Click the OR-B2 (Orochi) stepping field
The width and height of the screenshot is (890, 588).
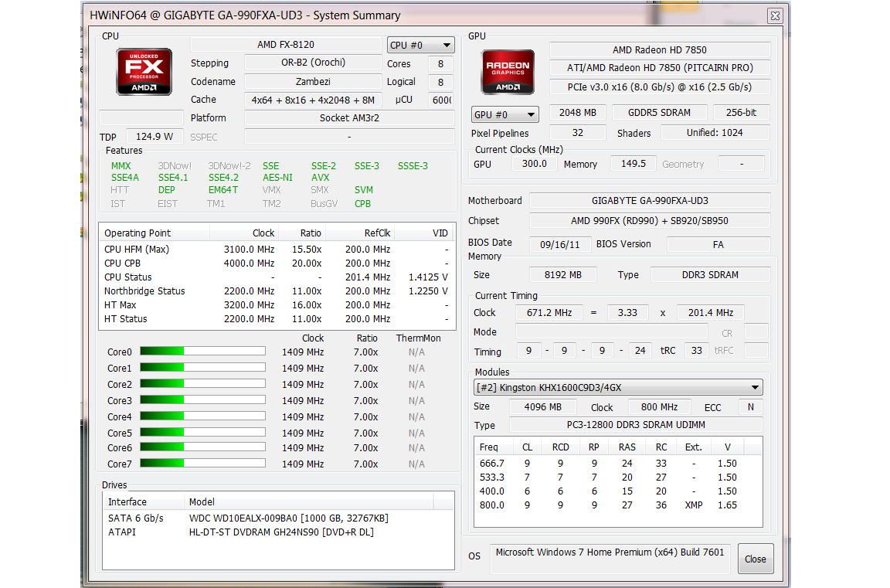tap(313, 63)
